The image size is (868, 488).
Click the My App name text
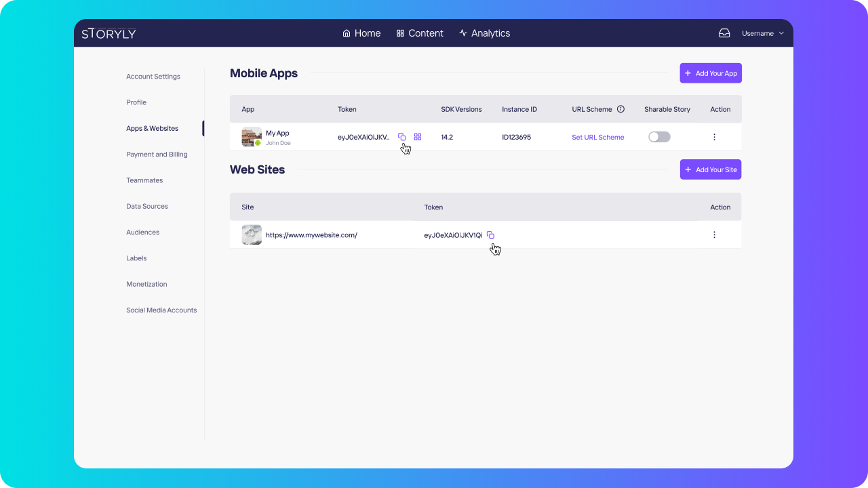tap(277, 134)
